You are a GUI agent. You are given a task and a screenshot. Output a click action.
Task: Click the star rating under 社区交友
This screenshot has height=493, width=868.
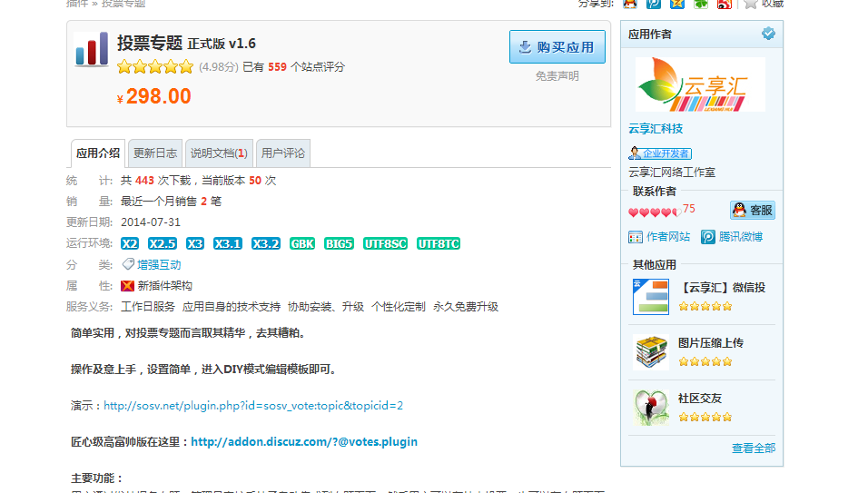(x=705, y=418)
